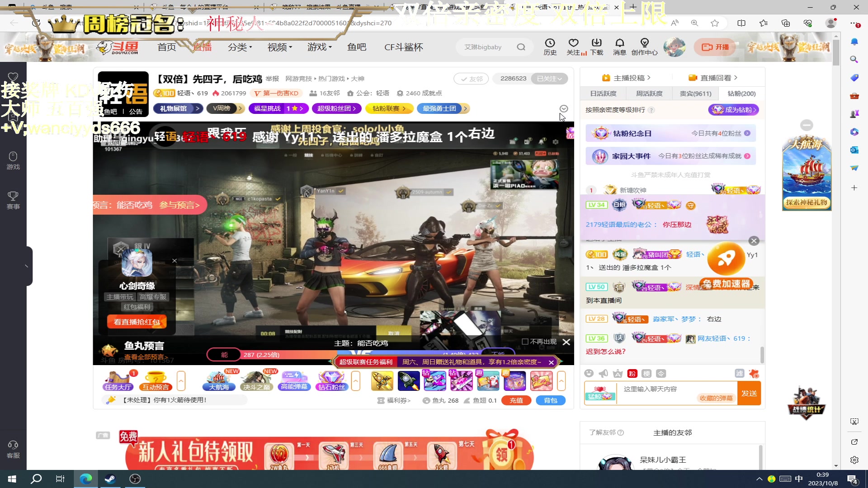868x488 pixels.
Task: Click the 发送 send button
Action: coord(749,393)
